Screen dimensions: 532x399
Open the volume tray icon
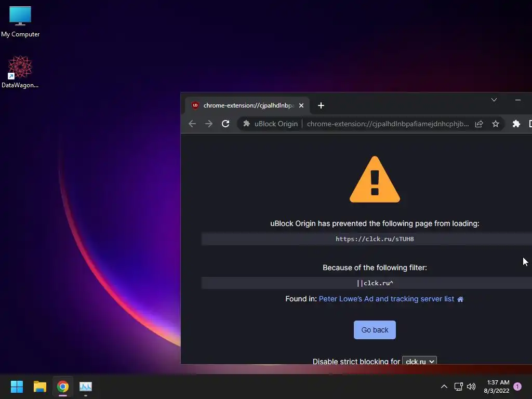(471, 387)
